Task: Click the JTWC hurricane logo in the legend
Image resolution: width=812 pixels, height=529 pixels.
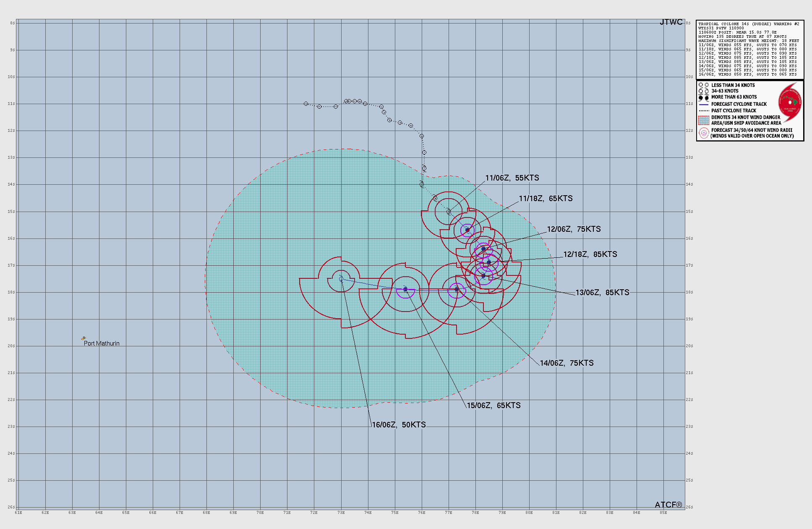Action: point(790,102)
